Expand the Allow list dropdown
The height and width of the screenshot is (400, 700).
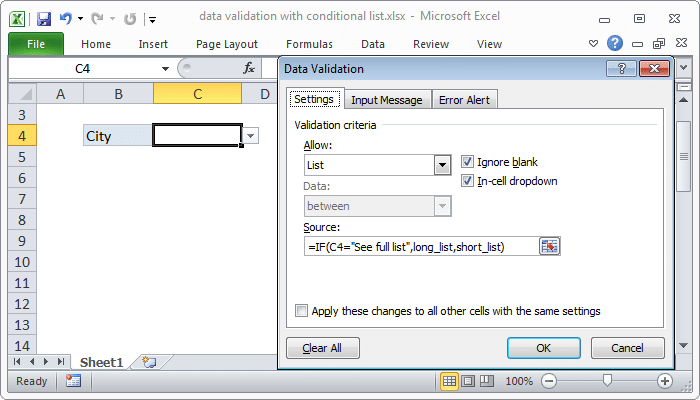pyautogui.click(x=442, y=165)
